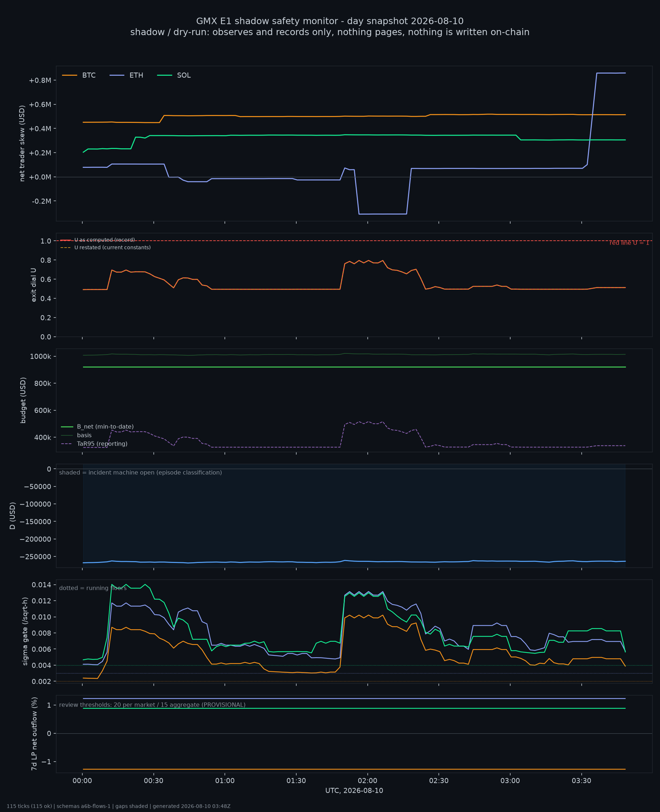Click the '−200000' tick on D axis
Screen dimensions: 660x812
click(x=36, y=539)
